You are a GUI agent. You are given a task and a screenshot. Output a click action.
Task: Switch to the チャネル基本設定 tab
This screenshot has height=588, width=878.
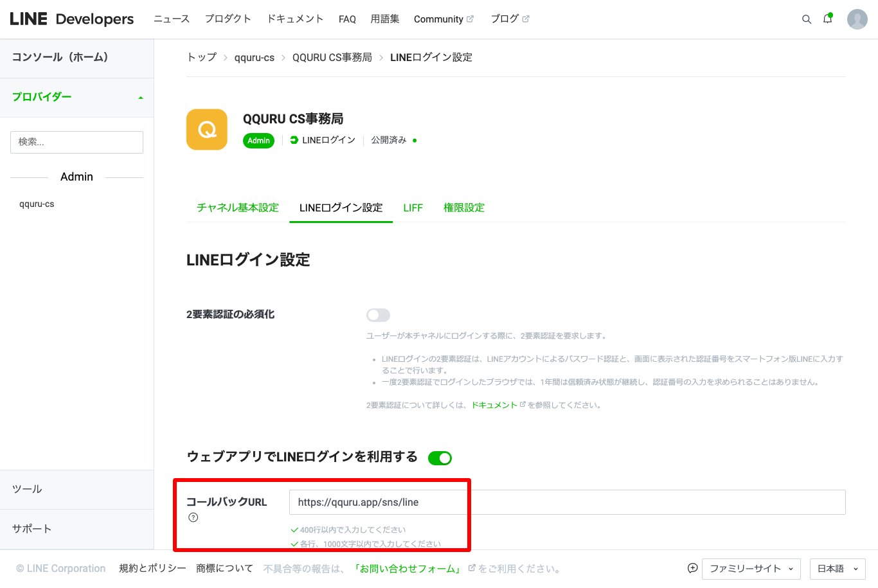(238, 208)
